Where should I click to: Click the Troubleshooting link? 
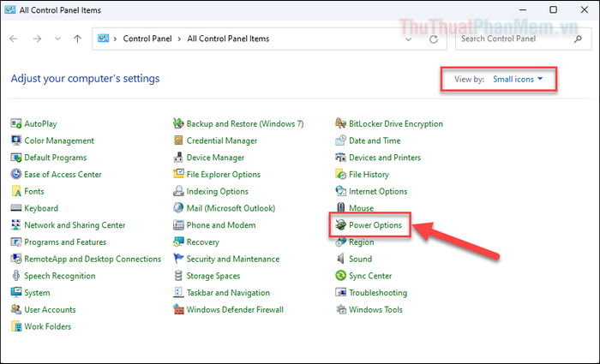tap(378, 293)
